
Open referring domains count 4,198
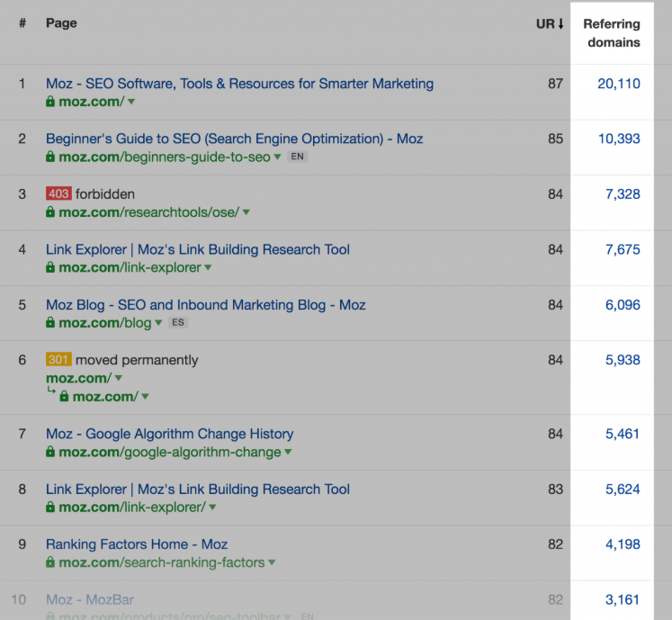click(623, 544)
